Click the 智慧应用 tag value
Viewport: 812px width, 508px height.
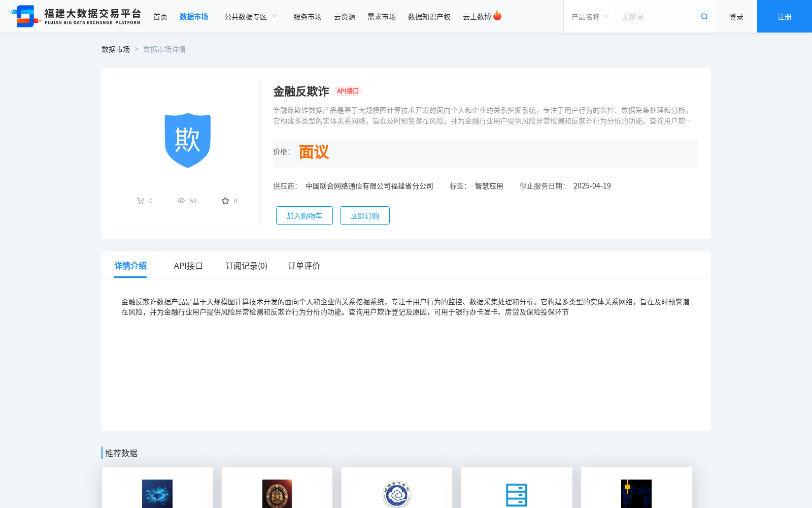pyautogui.click(x=489, y=186)
